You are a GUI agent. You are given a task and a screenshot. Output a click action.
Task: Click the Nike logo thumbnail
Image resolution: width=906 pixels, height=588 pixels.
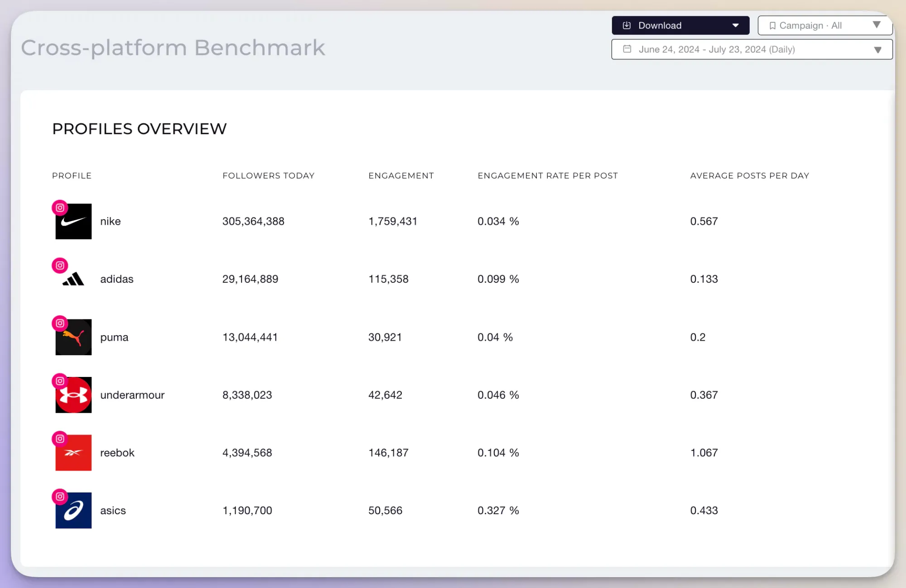(73, 222)
